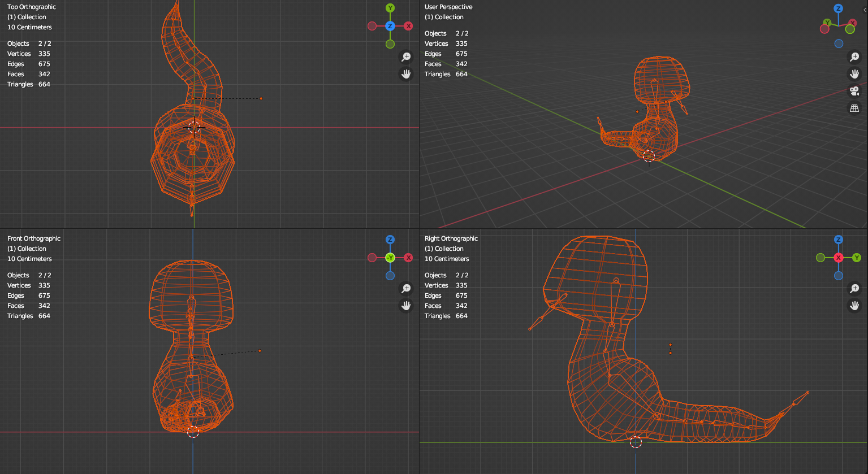Click unlabeled green circle right on Right gizmo

pos(857,258)
